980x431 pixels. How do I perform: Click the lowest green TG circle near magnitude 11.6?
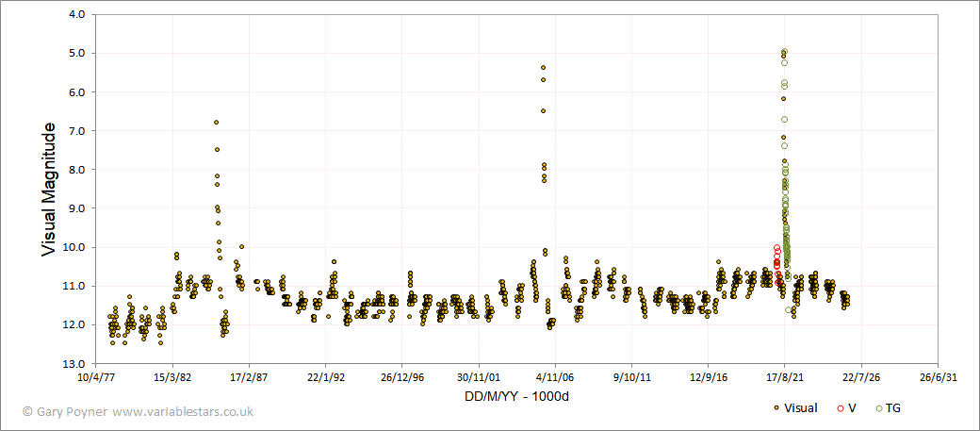point(788,309)
